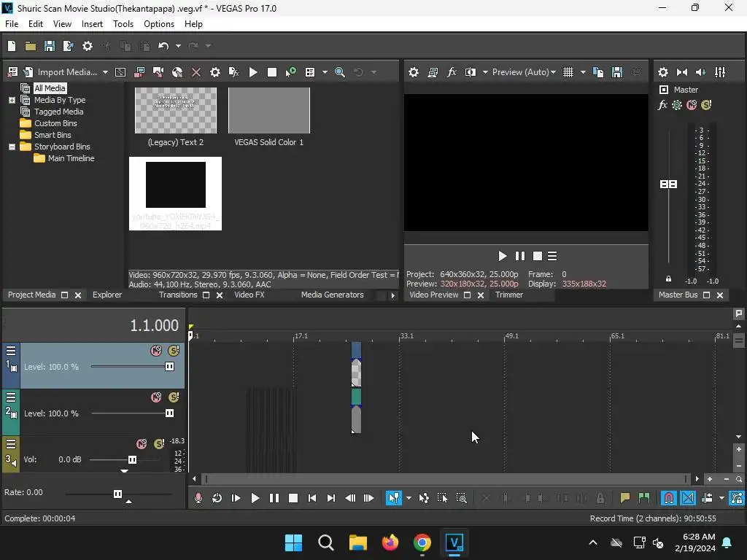Image resolution: width=747 pixels, height=560 pixels.
Task: Solo video track 1
Action: (174, 351)
